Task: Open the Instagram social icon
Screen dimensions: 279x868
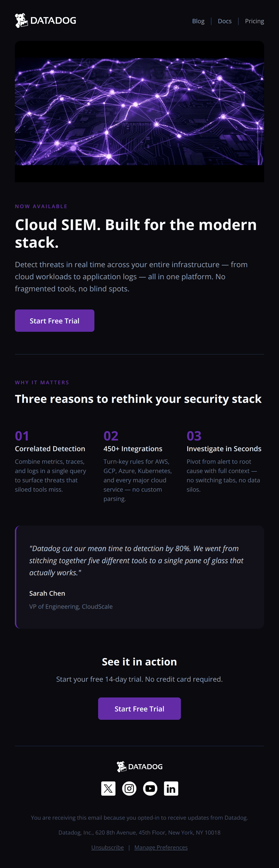Action: click(129, 788)
